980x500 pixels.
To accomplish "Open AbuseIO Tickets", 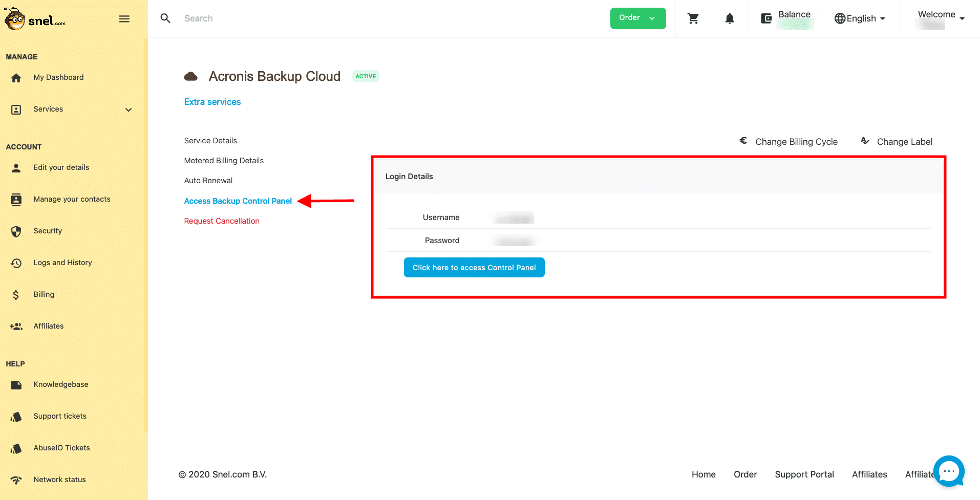I will [x=62, y=448].
